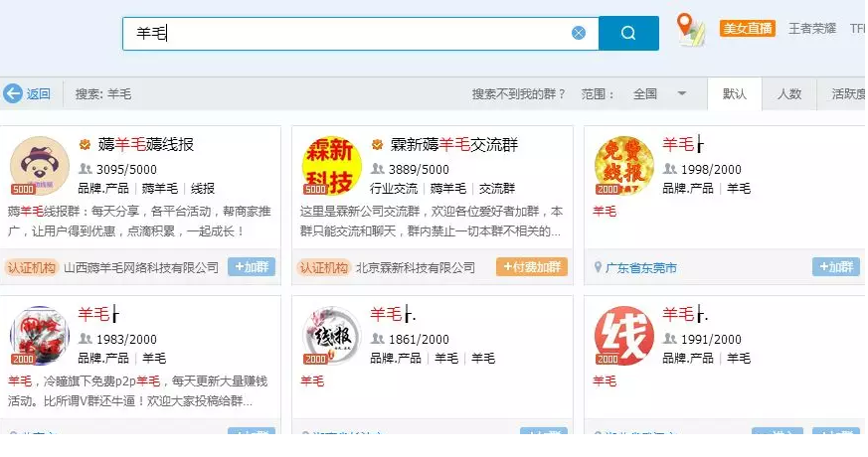Open the 羊毛 title of the 1991/2000 group
The image size is (868, 457).
[685, 314]
